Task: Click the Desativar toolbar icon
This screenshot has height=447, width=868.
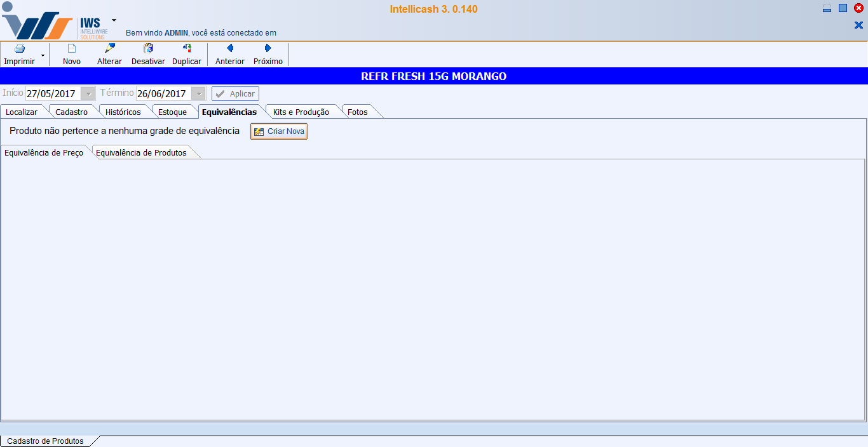Action: [149, 48]
